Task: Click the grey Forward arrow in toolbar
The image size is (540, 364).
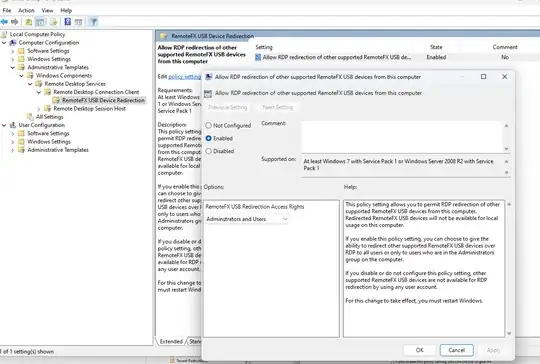Action: click(x=14, y=22)
